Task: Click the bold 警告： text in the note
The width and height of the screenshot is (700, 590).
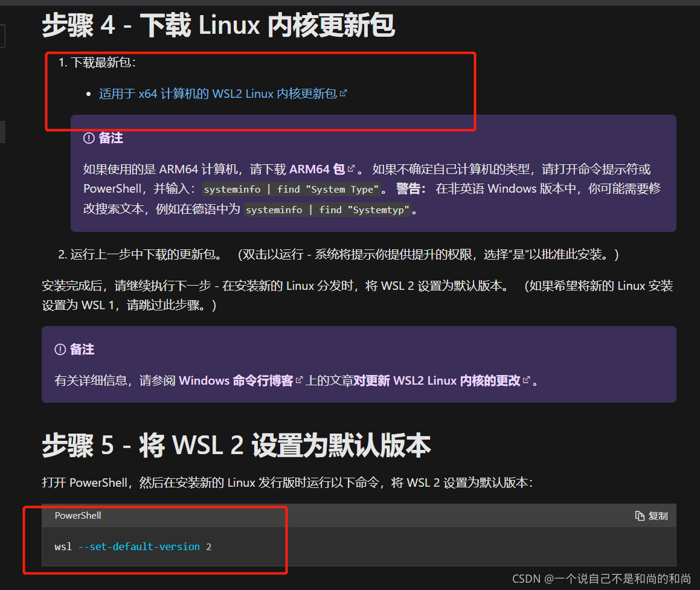Action: pyautogui.click(x=411, y=189)
